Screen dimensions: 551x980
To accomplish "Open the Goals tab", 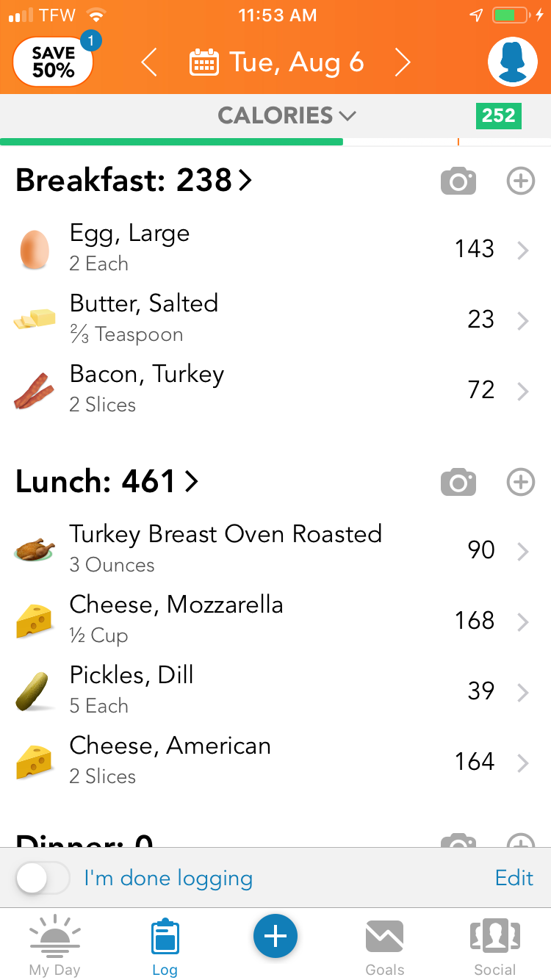I will (384, 946).
